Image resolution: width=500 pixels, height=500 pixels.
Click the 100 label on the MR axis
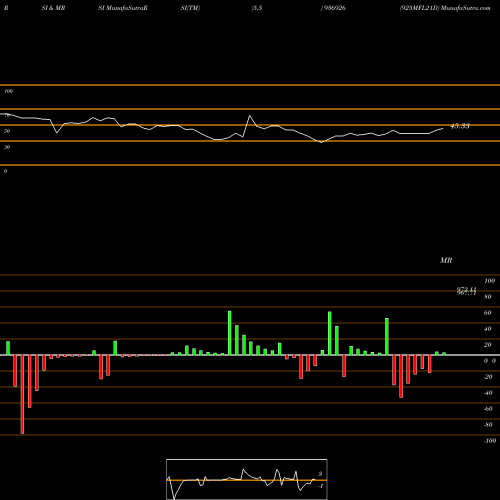tap(489, 281)
